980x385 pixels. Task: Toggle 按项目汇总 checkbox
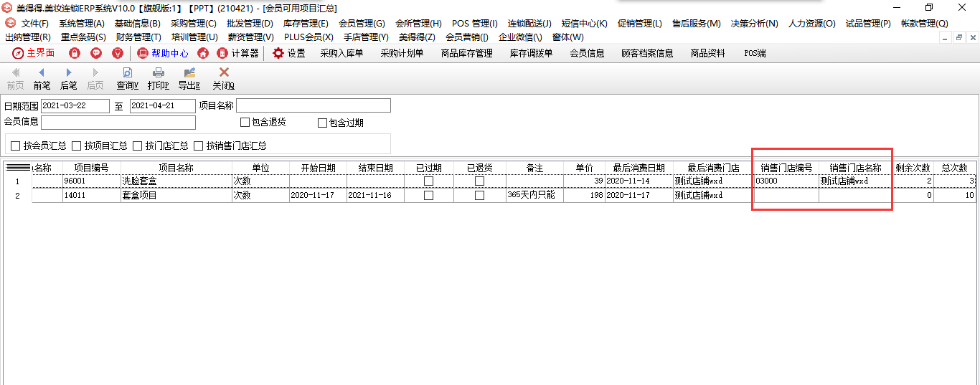pos(76,146)
